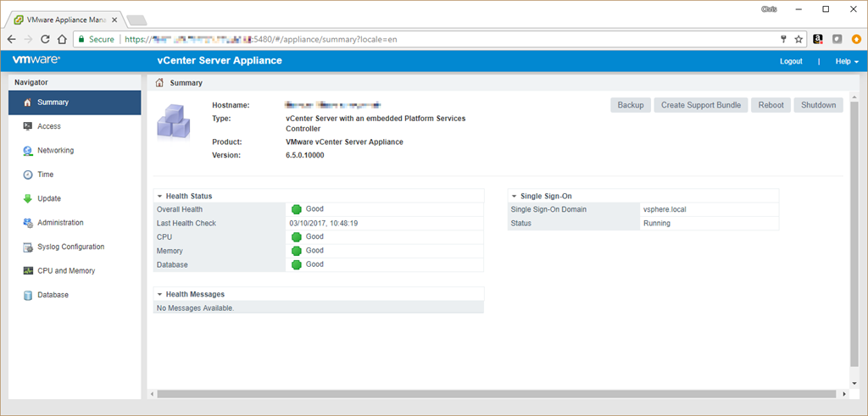
Task: Click the vmware logo
Action: point(36,60)
